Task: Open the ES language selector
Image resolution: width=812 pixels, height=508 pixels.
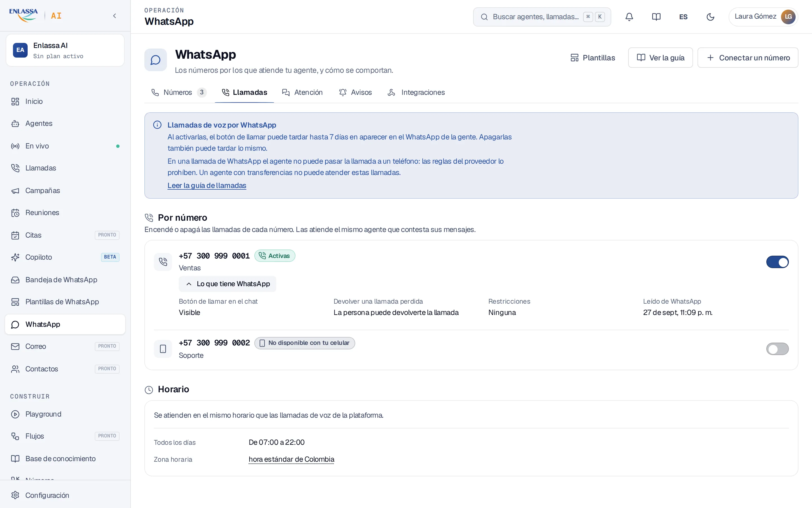Action: (x=683, y=17)
